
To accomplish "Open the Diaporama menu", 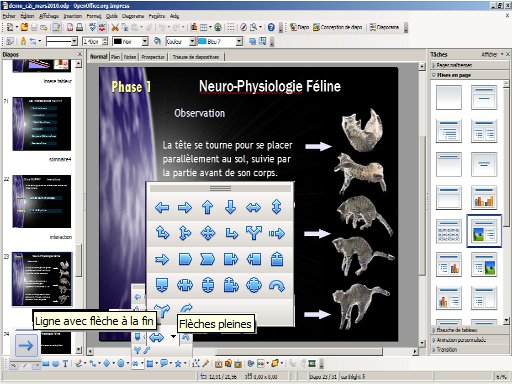I will pos(133,16).
